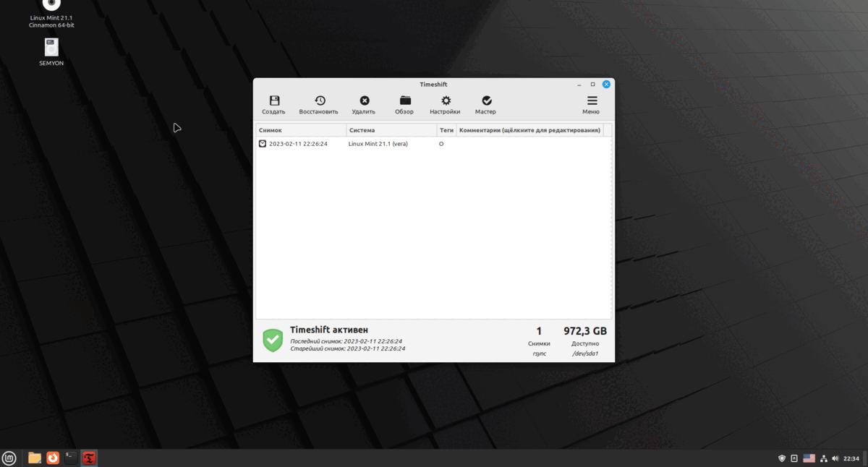This screenshot has height=467, width=868.
Task: Click the US flag keyboard layout indicator
Action: point(809,458)
